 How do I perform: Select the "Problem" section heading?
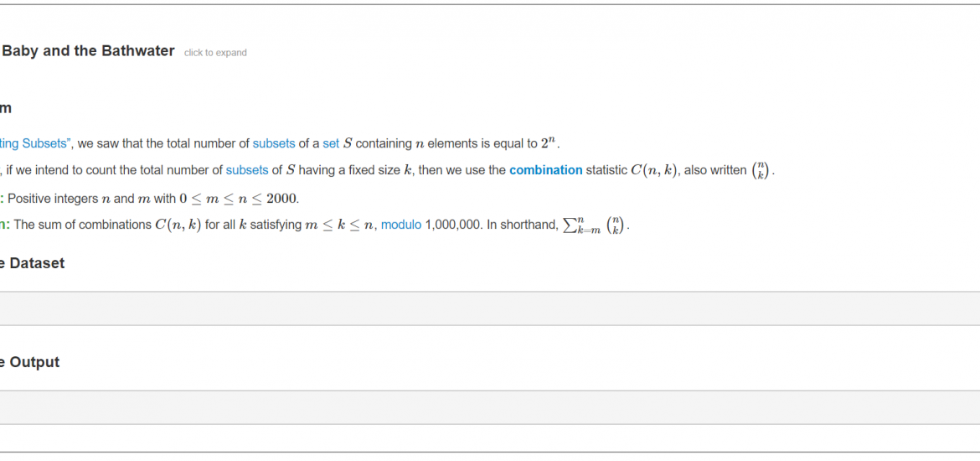point(6,108)
